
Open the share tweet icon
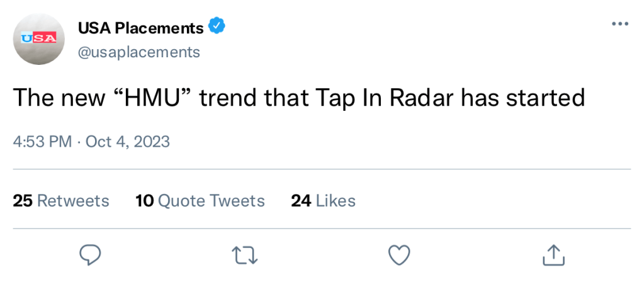coord(553,254)
